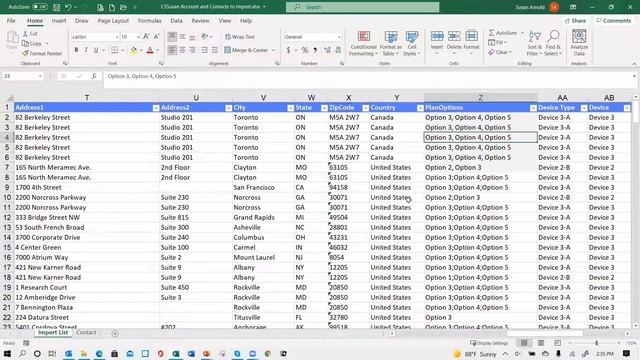Switch to the Insert tab

tap(59, 21)
